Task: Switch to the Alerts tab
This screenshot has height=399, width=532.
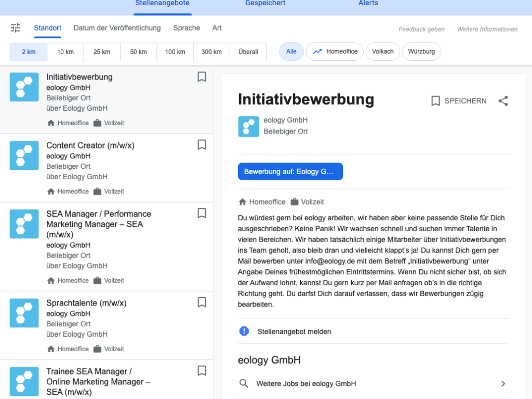Action: (x=368, y=4)
